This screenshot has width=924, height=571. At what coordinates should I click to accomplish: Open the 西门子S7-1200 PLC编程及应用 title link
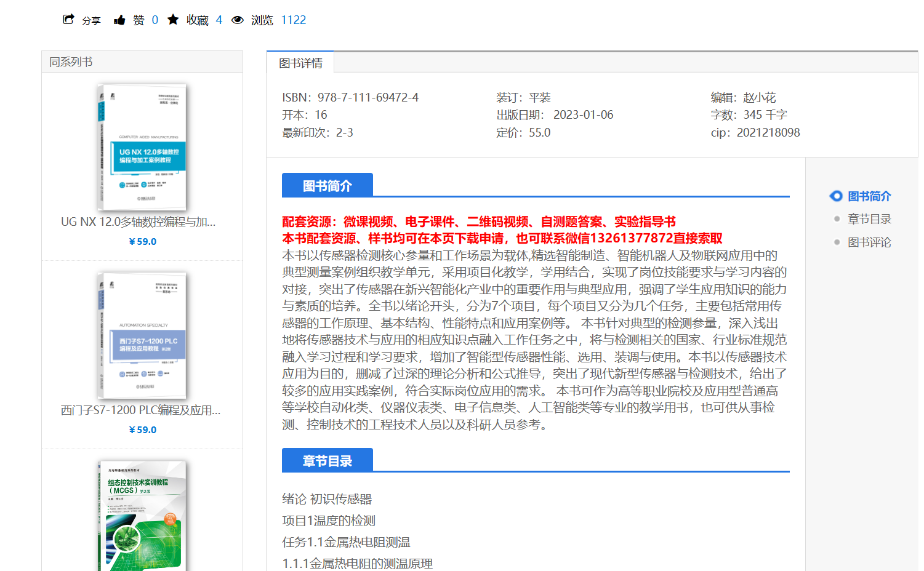click(x=141, y=410)
